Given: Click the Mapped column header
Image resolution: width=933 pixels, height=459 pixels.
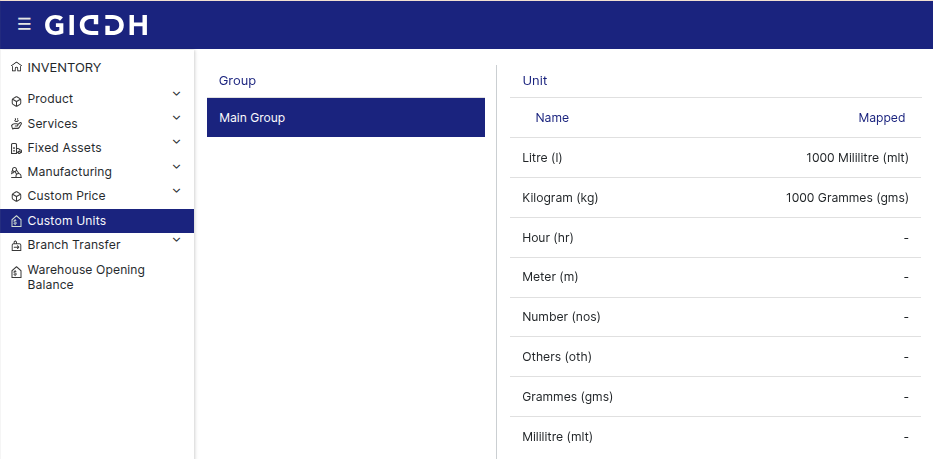Looking at the screenshot, I should (x=881, y=118).
